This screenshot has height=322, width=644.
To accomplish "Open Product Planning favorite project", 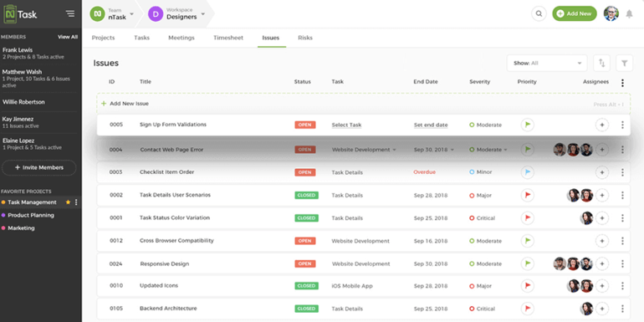I will [x=31, y=215].
